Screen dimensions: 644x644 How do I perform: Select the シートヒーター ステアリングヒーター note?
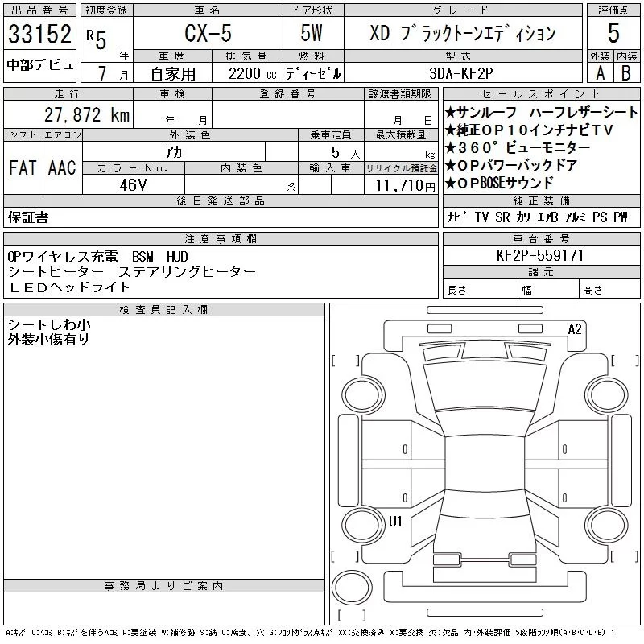coord(132,271)
